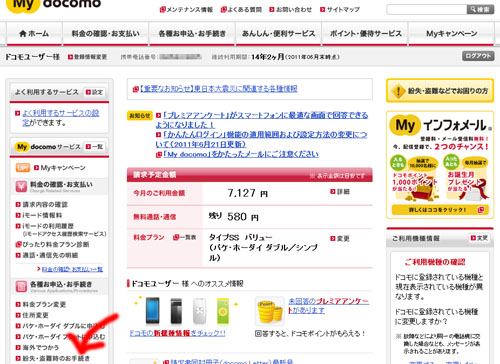Click the 検索 search button

[480, 9]
